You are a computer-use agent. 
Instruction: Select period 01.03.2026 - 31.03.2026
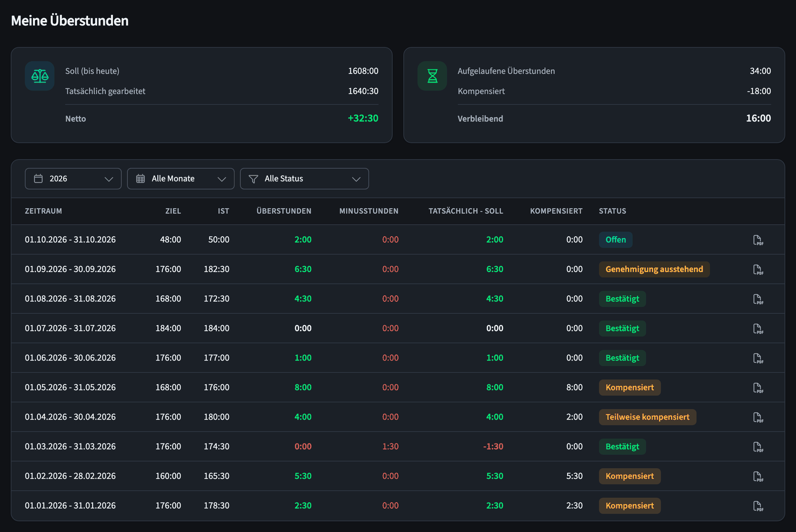coord(70,446)
